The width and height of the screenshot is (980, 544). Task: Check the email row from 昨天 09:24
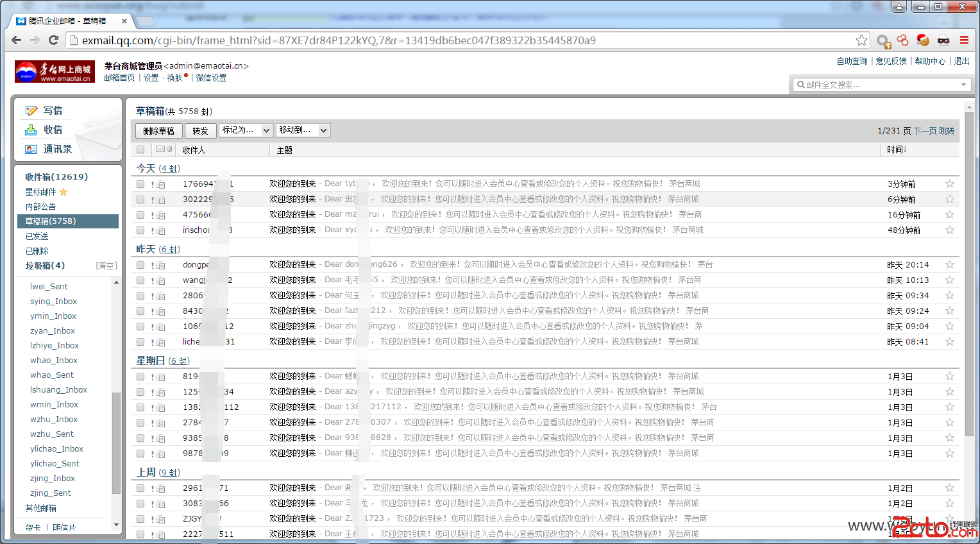click(140, 311)
